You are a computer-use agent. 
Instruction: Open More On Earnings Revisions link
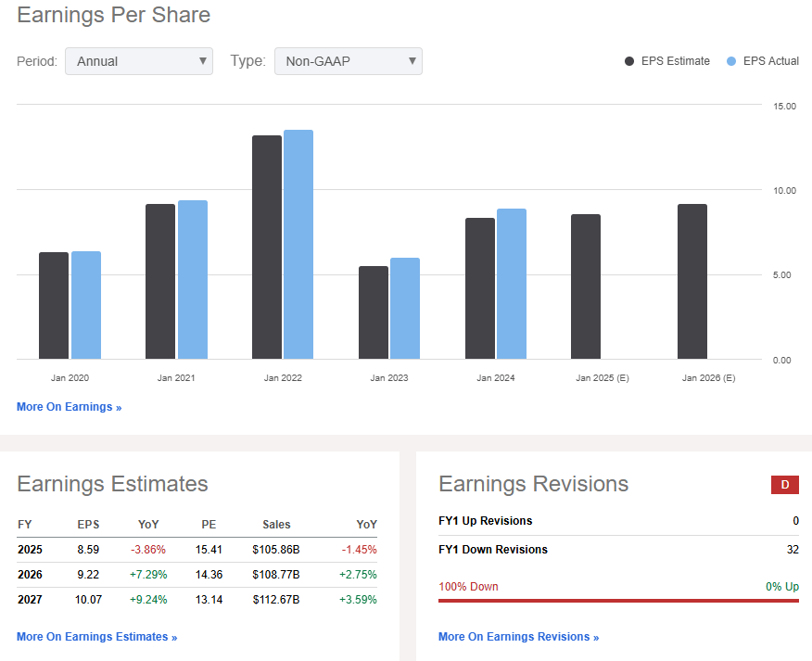point(518,637)
